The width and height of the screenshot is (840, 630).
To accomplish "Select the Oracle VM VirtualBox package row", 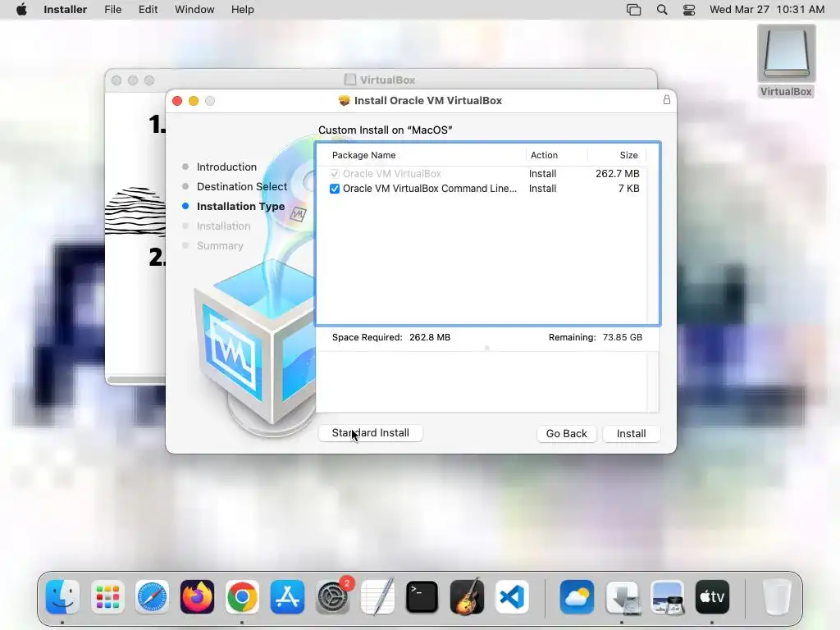I will (x=486, y=174).
